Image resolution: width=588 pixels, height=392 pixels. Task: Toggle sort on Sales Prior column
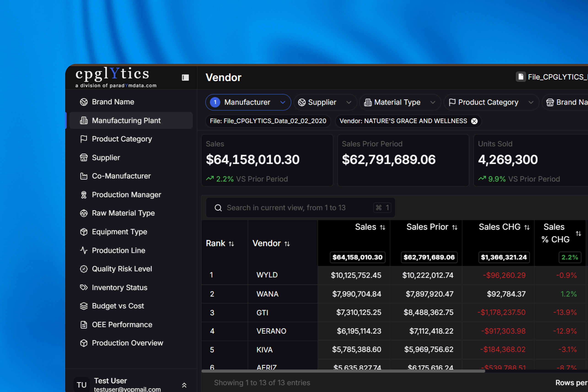point(455,227)
